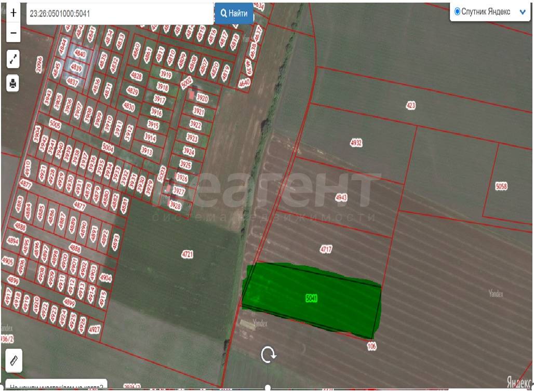
Task: Select the highlighted green parcel 5041
Action: [x=311, y=298]
